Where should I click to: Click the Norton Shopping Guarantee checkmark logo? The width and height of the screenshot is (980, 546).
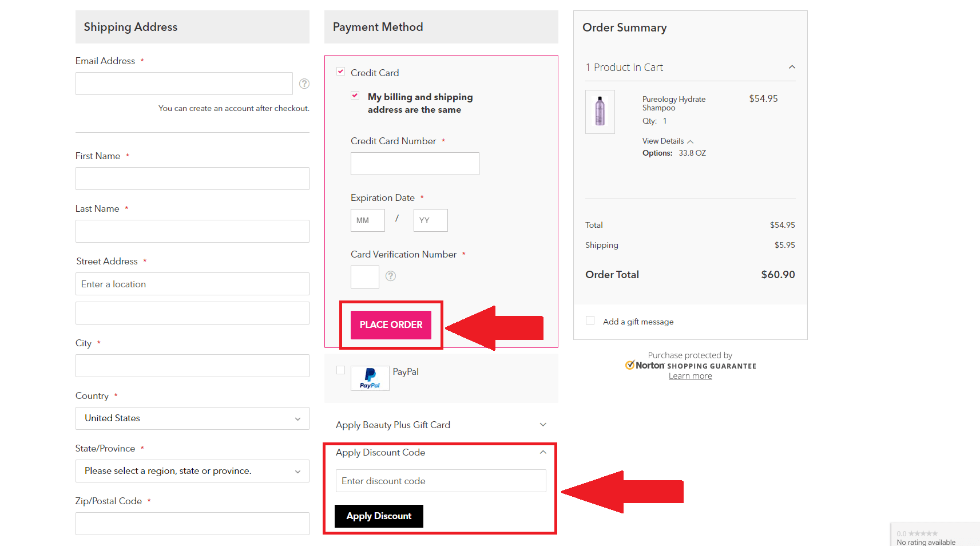click(630, 365)
